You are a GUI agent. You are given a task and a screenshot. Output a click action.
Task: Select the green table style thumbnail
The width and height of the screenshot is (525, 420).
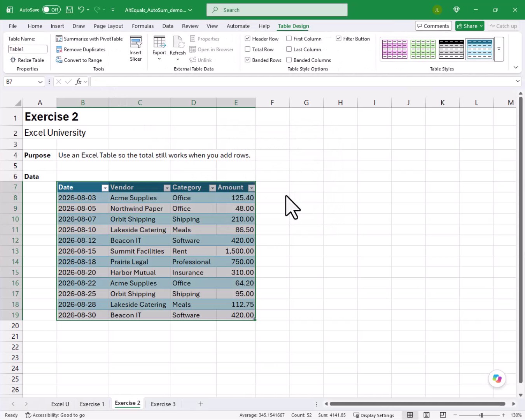[423, 49]
